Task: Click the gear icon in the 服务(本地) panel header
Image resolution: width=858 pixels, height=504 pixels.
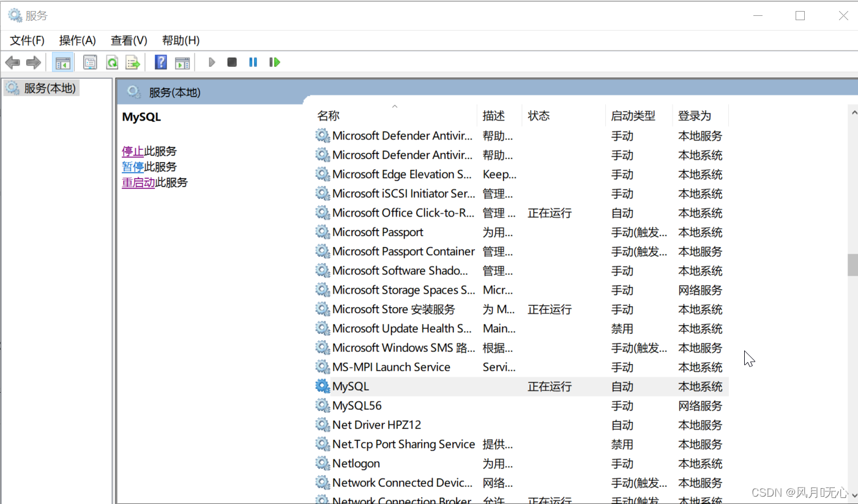Action: 134,92
